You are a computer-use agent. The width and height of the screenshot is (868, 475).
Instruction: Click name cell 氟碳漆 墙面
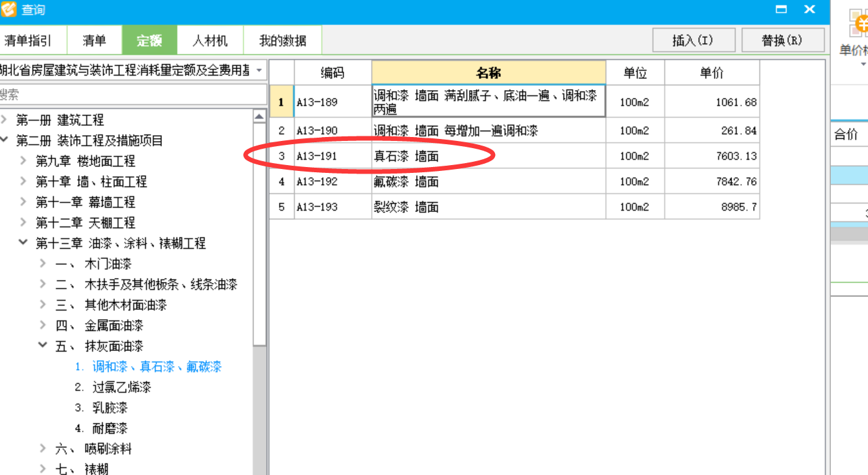pyautogui.click(x=489, y=181)
